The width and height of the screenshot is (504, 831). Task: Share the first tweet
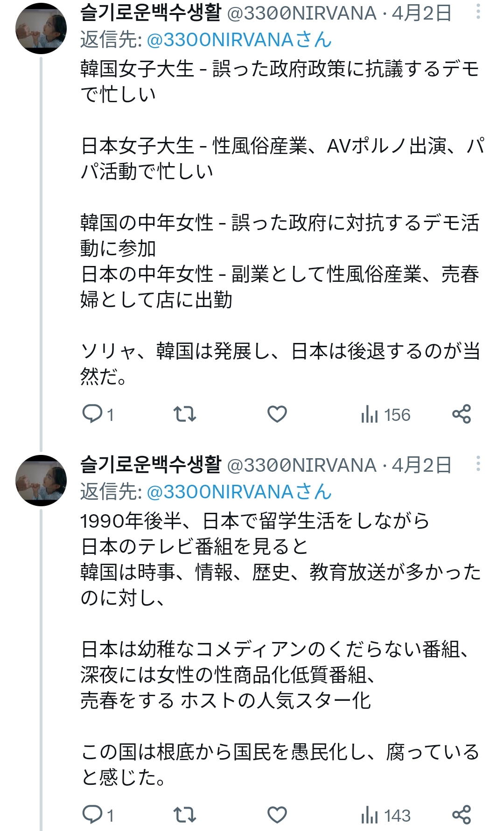pyautogui.click(x=461, y=414)
